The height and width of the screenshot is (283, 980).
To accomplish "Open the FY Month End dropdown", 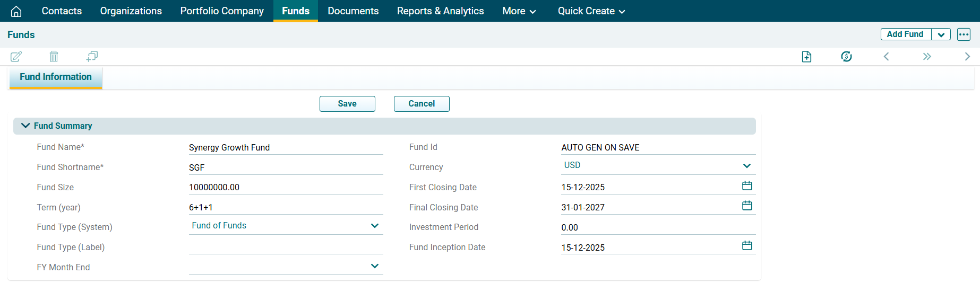I will (375, 266).
